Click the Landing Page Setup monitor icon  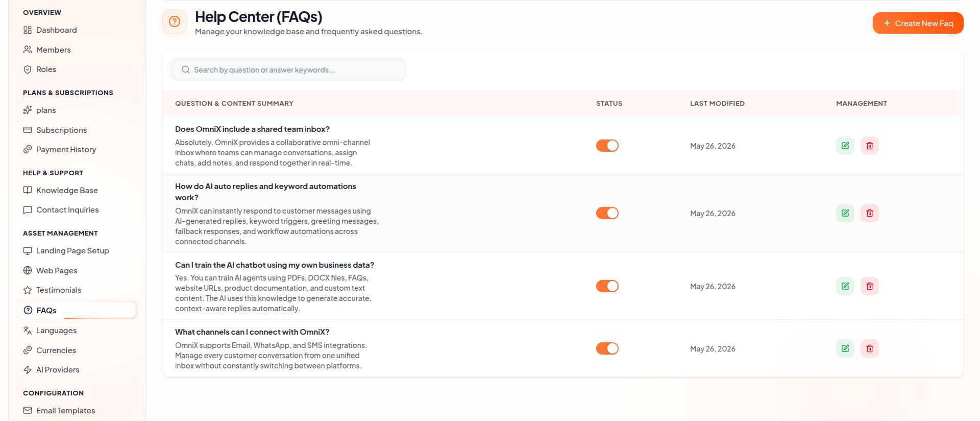28,251
